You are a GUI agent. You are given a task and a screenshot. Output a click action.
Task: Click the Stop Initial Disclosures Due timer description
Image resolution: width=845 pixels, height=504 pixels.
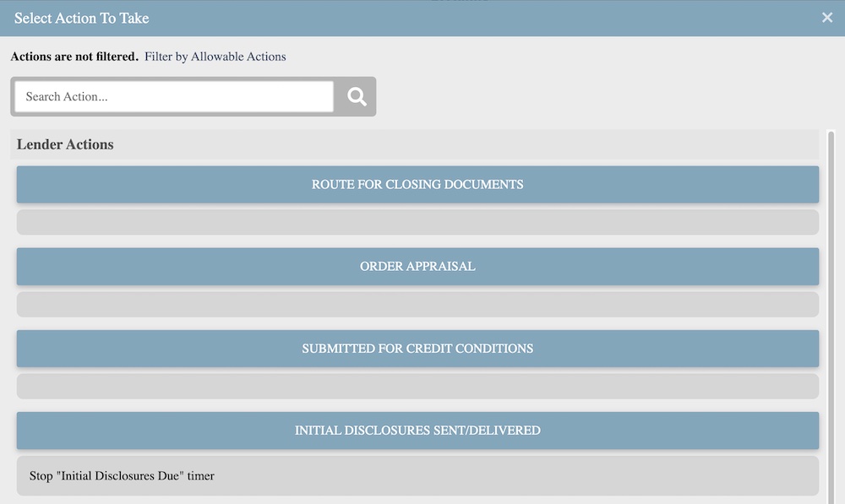[x=122, y=476]
